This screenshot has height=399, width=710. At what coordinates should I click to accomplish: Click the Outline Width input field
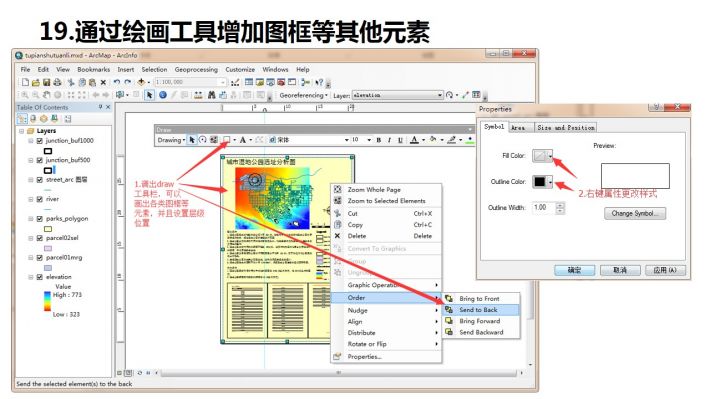coord(544,207)
